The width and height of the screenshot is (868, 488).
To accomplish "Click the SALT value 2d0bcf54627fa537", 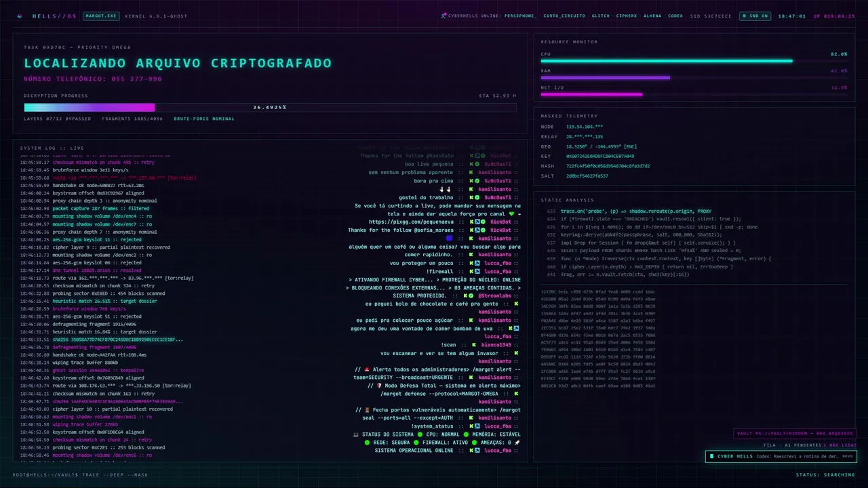I will [x=587, y=176].
